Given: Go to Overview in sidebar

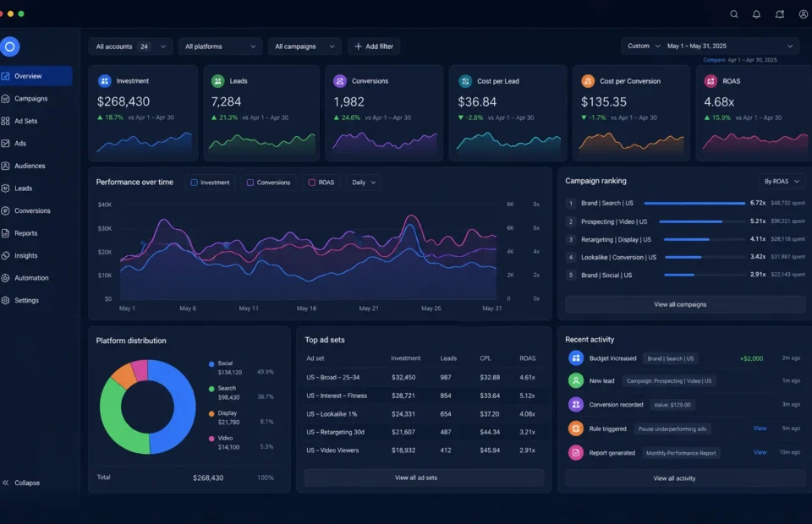Looking at the screenshot, I should [36, 76].
